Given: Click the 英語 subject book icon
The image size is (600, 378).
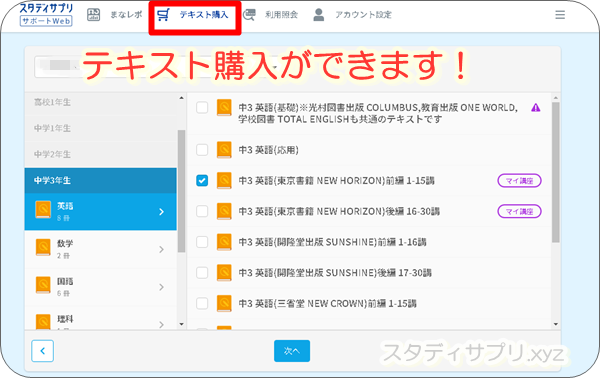Looking at the screenshot, I should 43,210.
